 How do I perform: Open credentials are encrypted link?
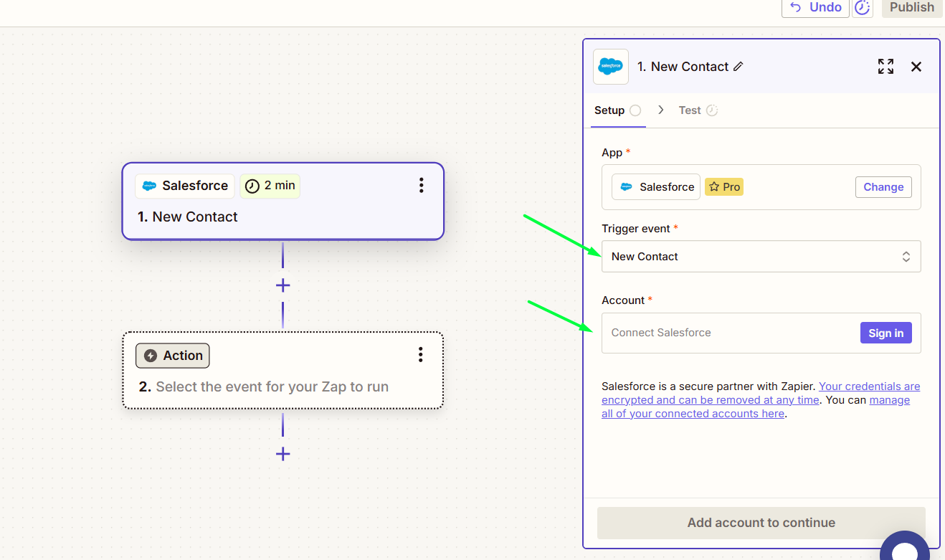coord(761,393)
